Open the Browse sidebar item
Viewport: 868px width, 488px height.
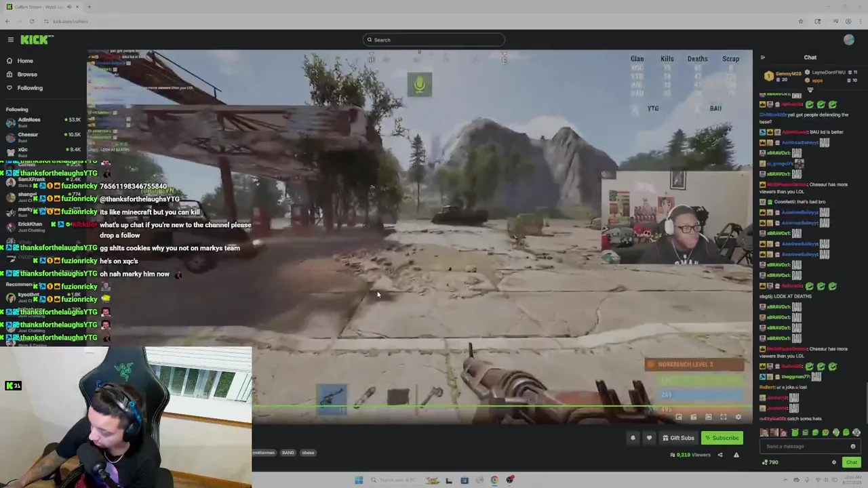coord(27,75)
